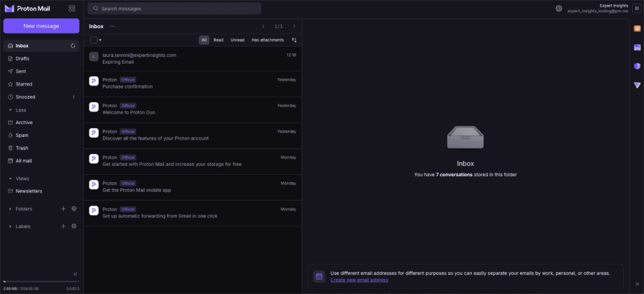Click the search magnifier icon
The width and height of the screenshot is (644, 294).
click(x=95, y=9)
